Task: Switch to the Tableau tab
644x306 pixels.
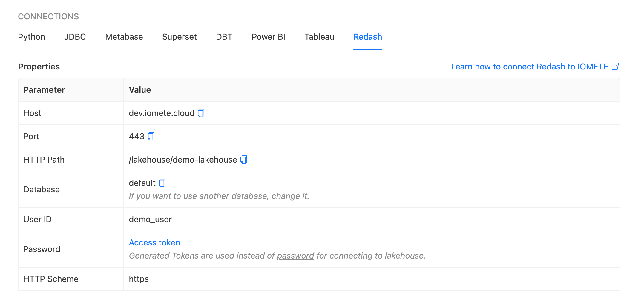Action: click(319, 37)
